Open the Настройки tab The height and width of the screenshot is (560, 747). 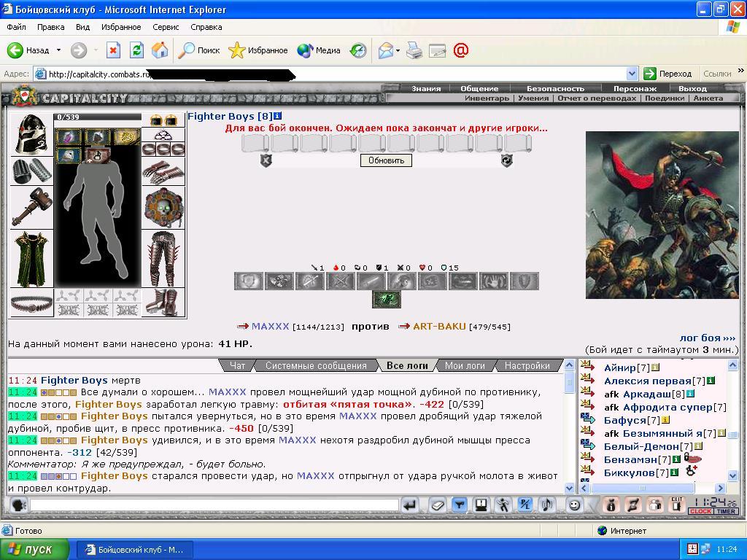[527, 366]
